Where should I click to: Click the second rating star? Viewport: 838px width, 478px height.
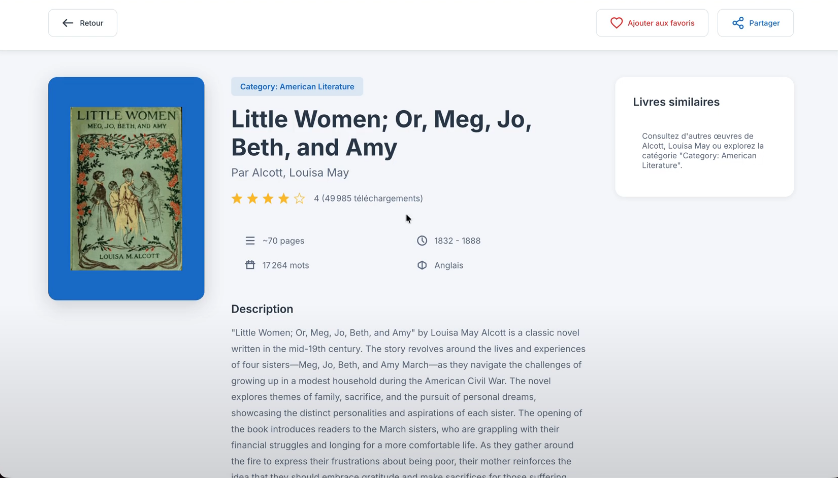tap(252, 198)
